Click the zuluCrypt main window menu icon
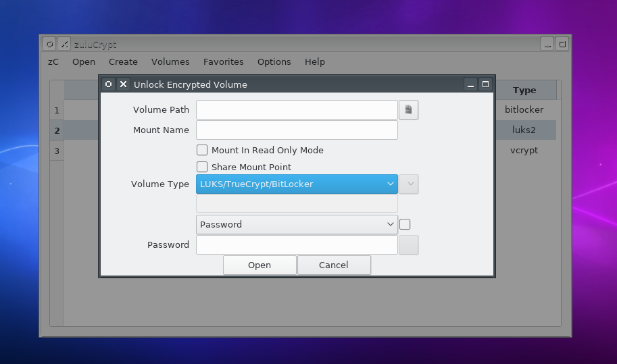The image size is (617, 364). coord(49,44)
